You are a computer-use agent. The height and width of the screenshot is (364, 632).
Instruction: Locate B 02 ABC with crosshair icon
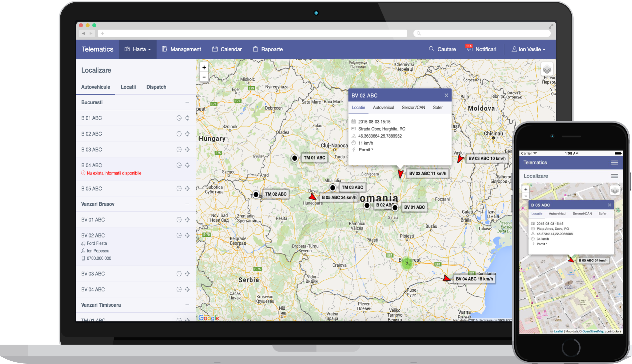pyautogui.click(x=187, y=134)
